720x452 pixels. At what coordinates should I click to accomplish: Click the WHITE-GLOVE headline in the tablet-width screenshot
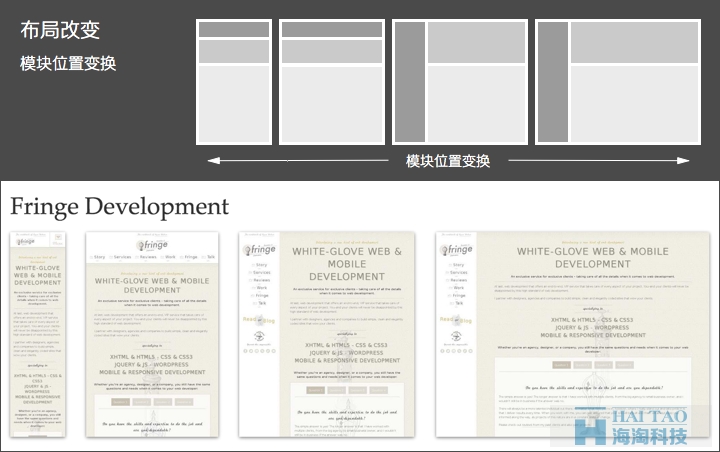pos(152,285)
